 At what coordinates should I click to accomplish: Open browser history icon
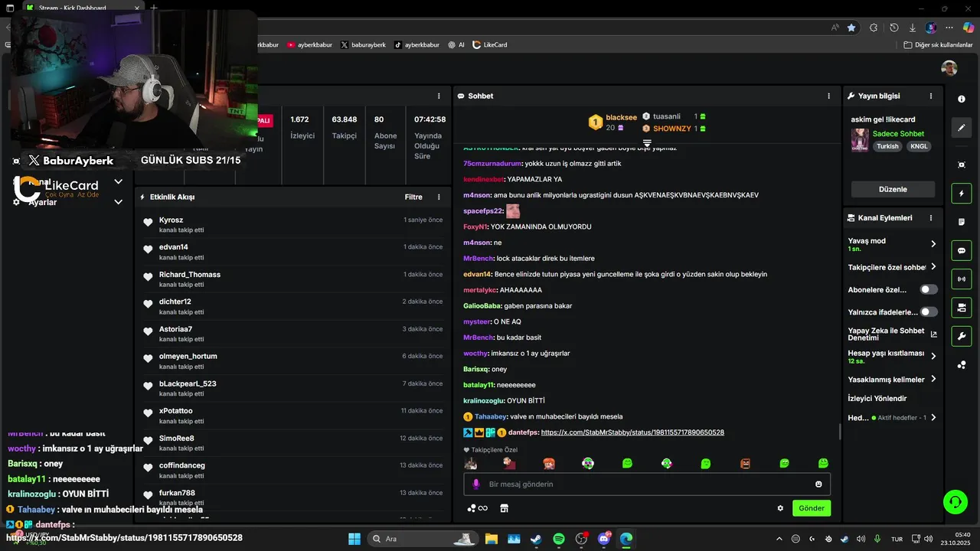(893, 28)
